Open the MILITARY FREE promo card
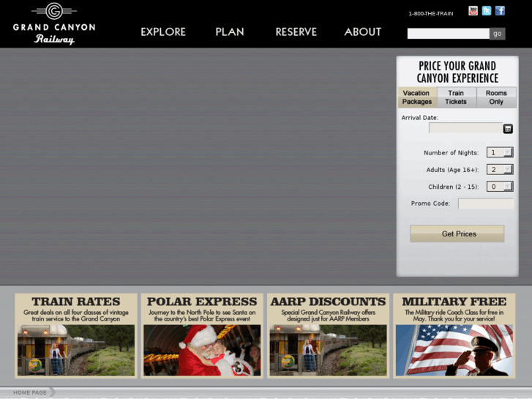532x399 pixels. [x=454, y=336]
